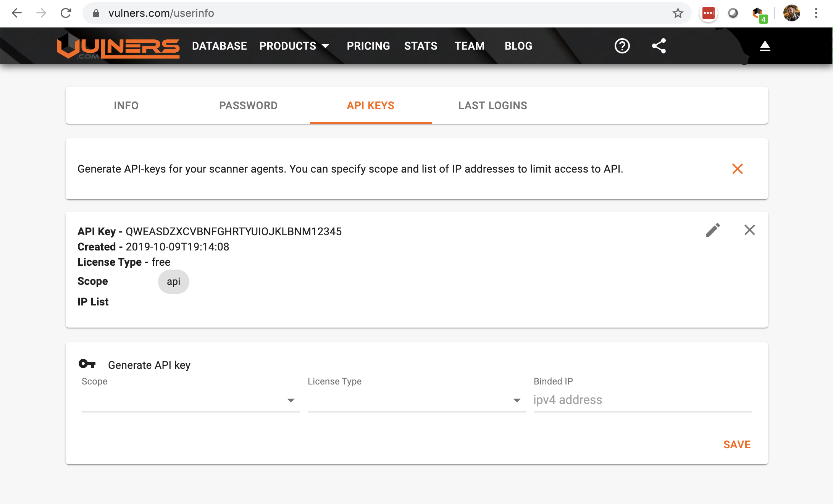Click the api scope chip
The width and height of the screenshot is (833, 504).
(173, 282)
